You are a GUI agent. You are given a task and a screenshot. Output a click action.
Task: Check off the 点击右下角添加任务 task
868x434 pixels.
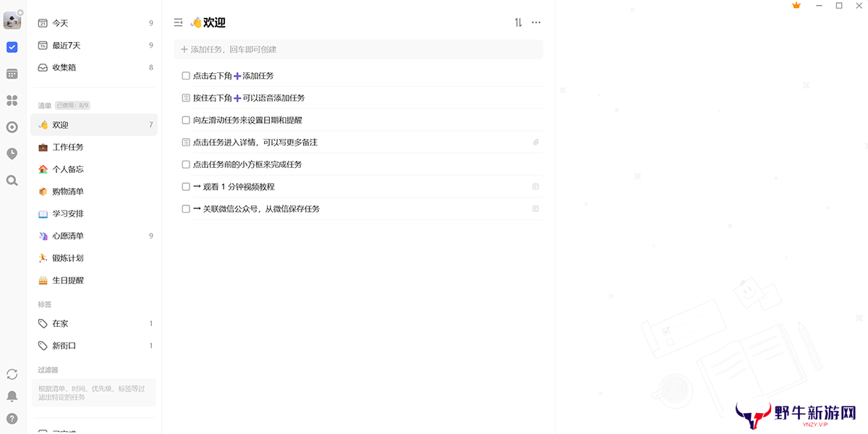click(x=186, y=76)
